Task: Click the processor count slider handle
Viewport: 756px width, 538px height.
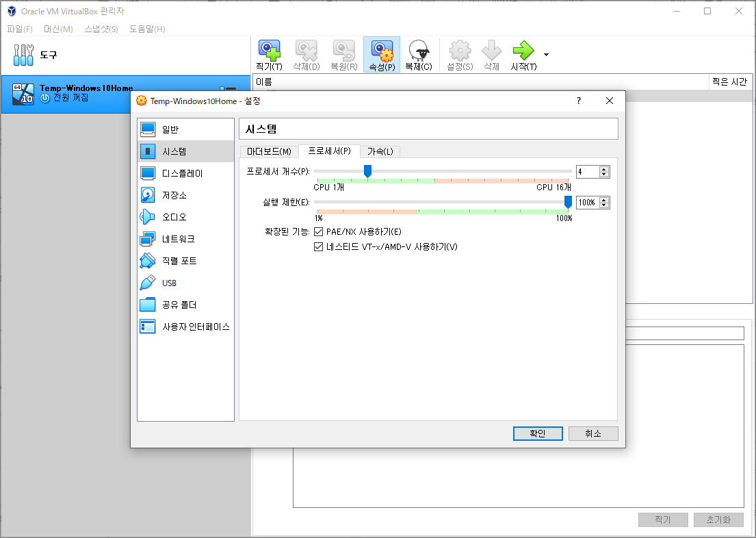Action: pyautogui.click(x=367, y=171)
